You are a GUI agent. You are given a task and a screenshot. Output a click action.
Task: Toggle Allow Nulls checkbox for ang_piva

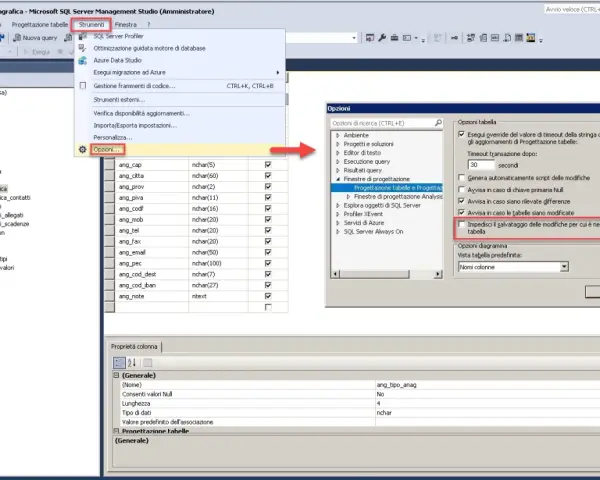[x=268, y=198]
